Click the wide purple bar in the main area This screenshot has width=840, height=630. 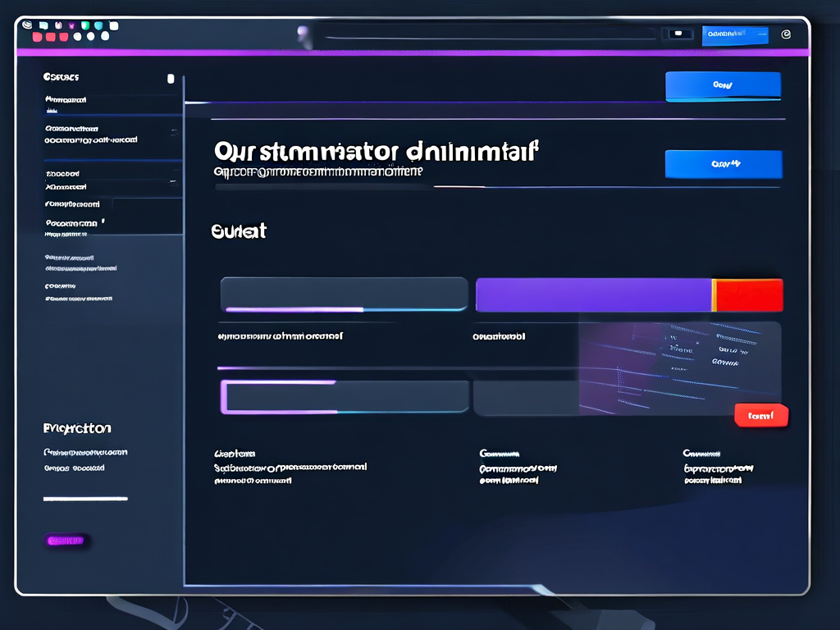[x=592, y=295]
